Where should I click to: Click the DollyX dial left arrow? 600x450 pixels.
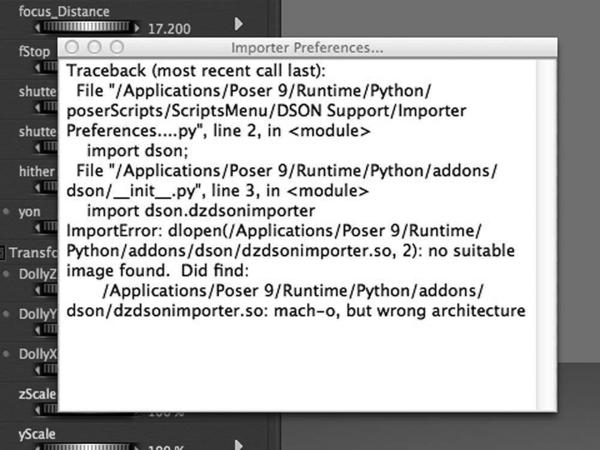tap(38, 370)
